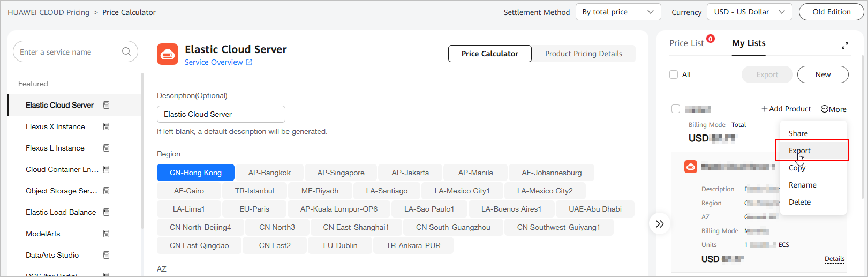This screenshot has height=277, width=868.
Task: Click calculator icon next to ModelArts
Action: pos(106,234)
